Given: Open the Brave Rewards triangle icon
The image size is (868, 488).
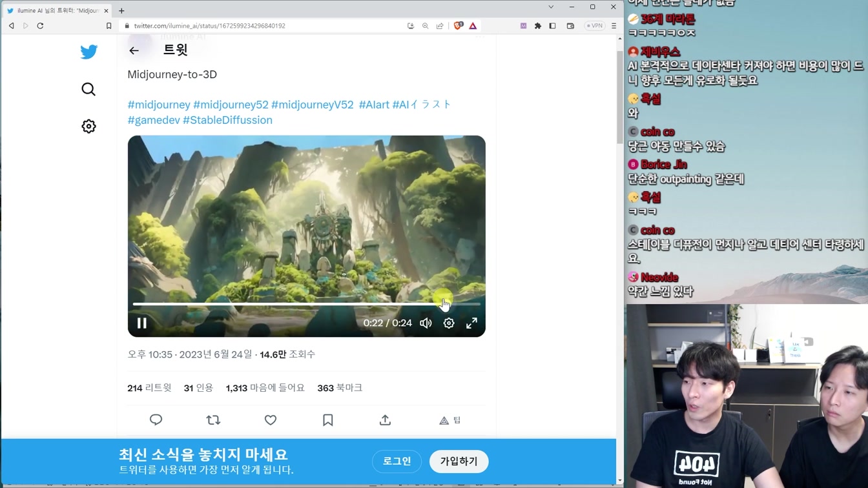Looking at the screenshot, I should 473,26.
